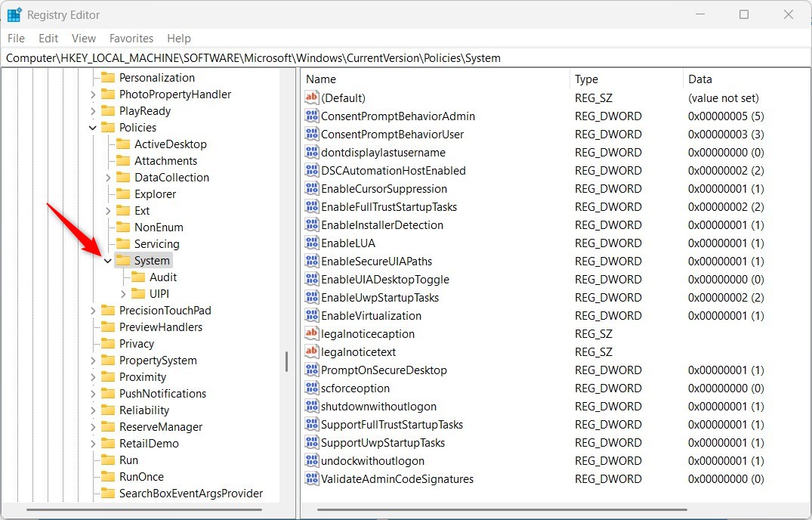Select the SupportUwpStartupTasks value name
This screenshot has height=520, width=812.
pos(383,442)
